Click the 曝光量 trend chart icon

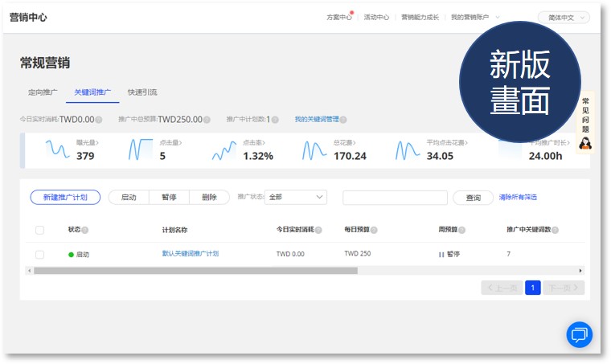(58, 150)
